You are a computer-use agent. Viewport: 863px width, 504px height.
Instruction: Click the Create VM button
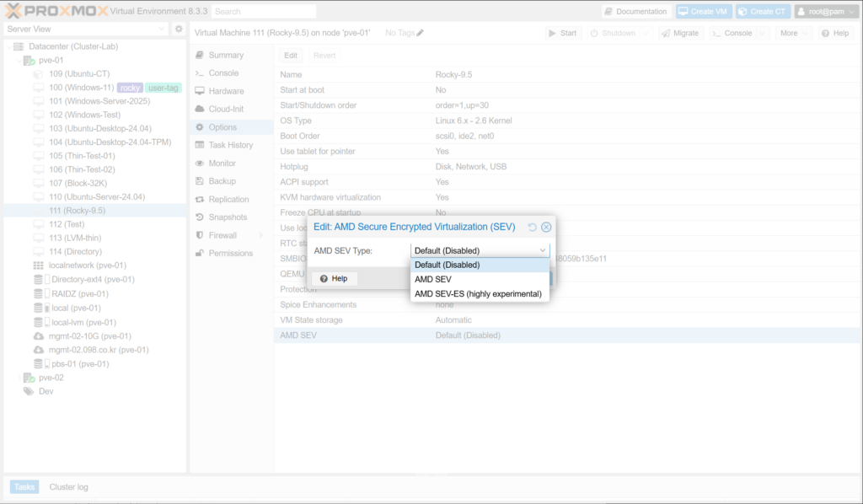coord(702,12)
